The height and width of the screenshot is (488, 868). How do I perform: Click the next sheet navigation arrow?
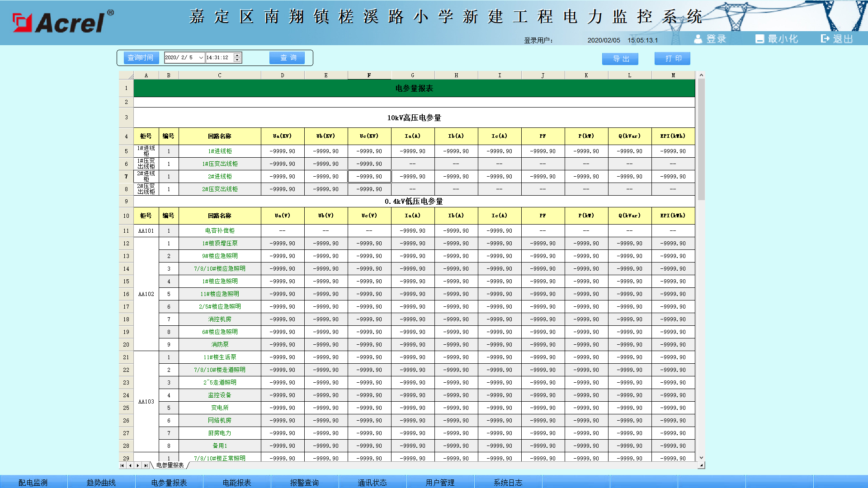click(x=138, y=465)
